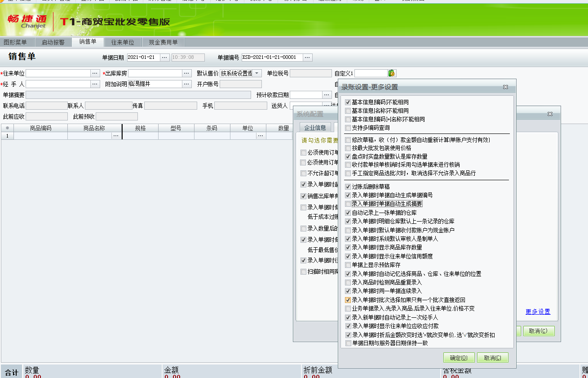Viewport: 588px width, 378px height.
Task: Open the 往来单位 tab
Action: [x=123, y=42]
